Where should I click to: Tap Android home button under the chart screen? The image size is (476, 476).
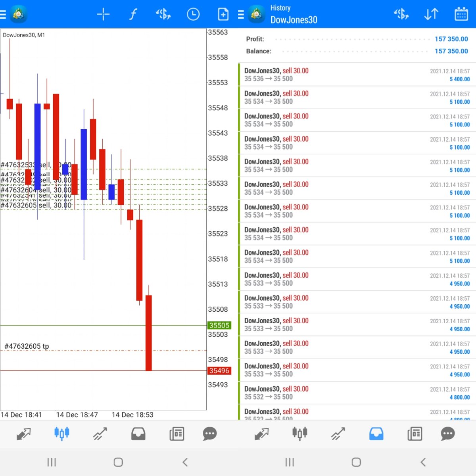(x=118, y=462)
